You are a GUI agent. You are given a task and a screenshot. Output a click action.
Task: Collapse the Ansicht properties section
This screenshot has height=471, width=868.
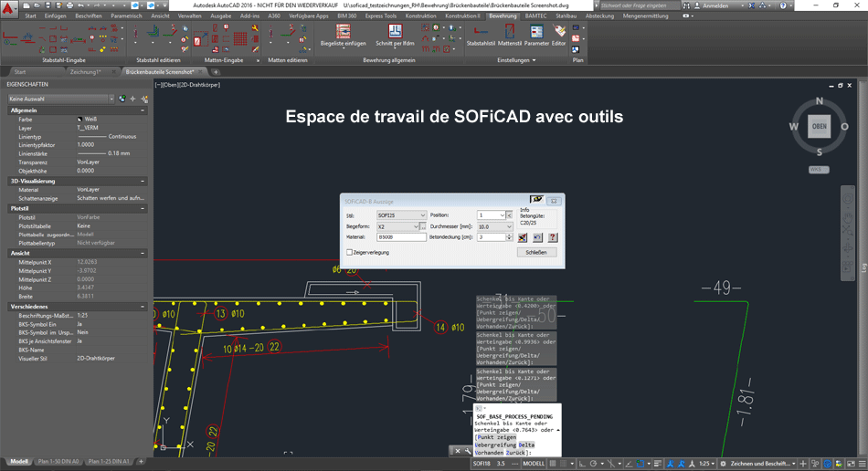point(143,253)
